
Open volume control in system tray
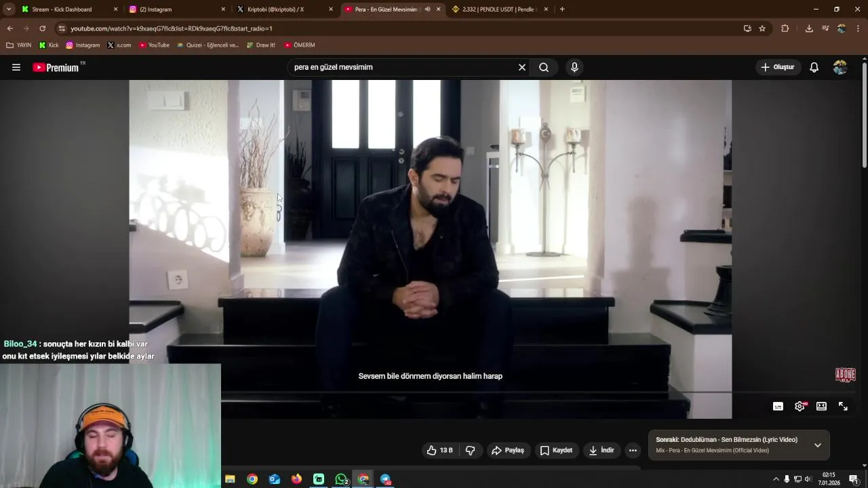point(808,479)
